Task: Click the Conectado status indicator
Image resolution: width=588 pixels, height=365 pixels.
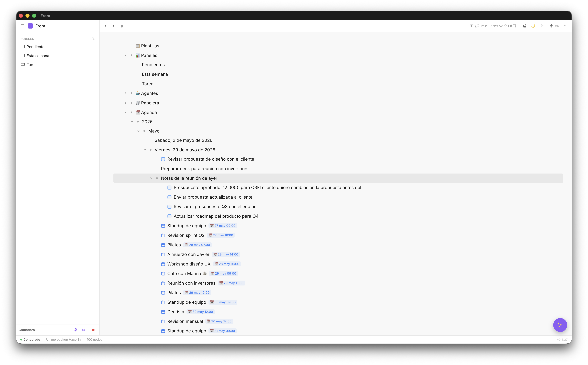Action: pos(30,339)
